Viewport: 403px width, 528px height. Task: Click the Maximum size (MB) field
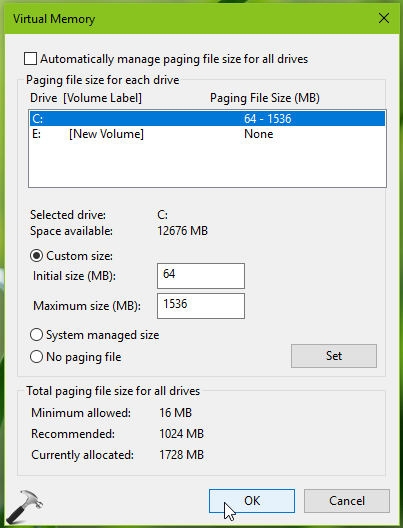[x=201, y=306]
